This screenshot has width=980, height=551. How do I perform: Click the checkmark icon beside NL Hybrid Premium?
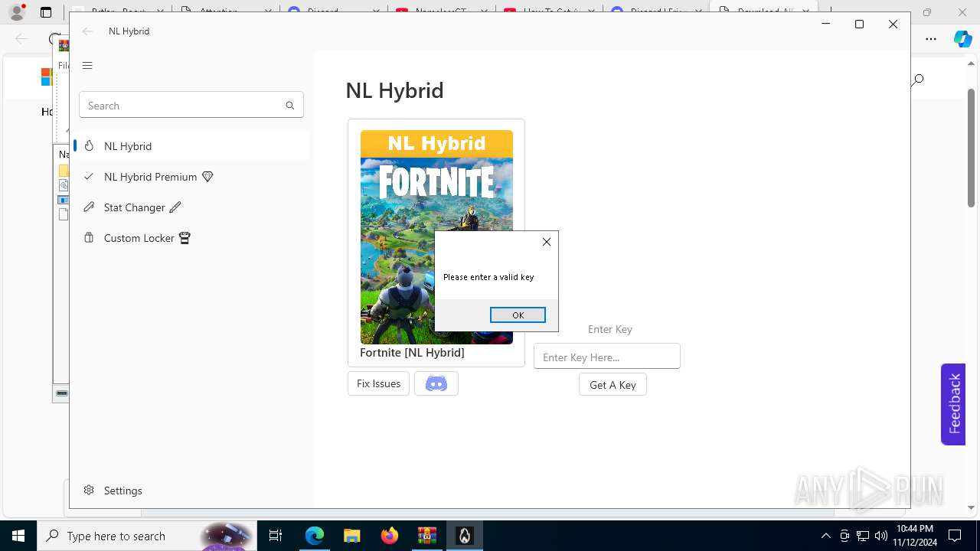[x=89, y=177]
